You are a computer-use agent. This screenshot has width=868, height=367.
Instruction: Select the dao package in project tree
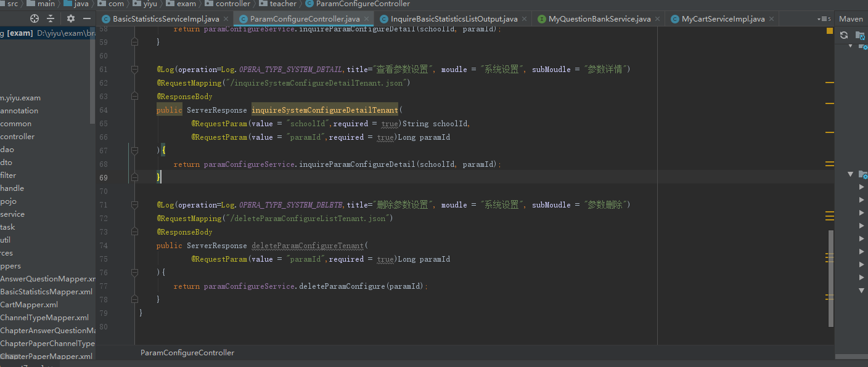point(7,150)
